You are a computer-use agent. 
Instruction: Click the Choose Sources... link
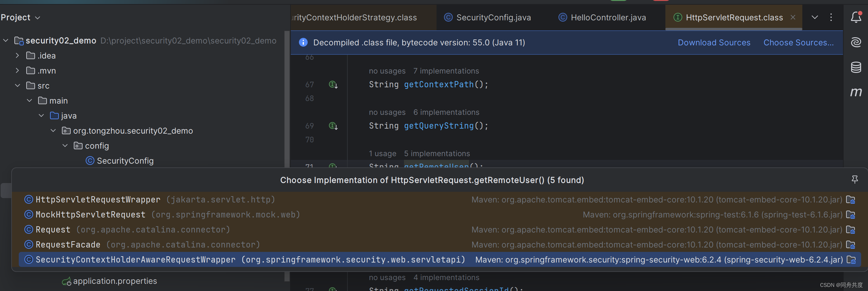pyautogui.click(x=798, y=43)
